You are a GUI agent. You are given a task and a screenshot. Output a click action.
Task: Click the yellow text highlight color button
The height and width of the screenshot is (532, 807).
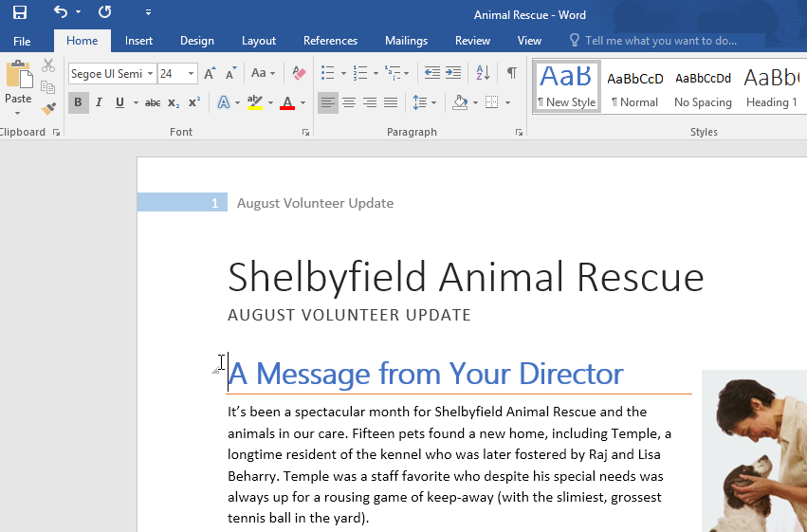click(253, 102)
